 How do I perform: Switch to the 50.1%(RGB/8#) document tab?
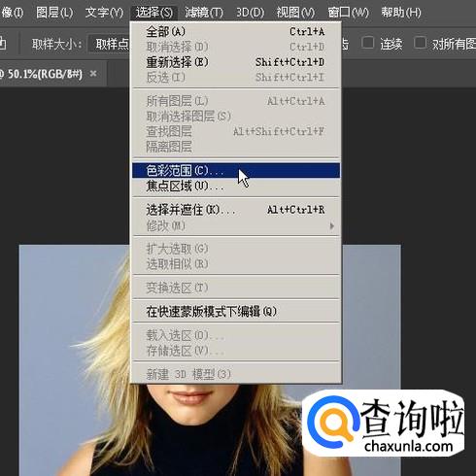pos(42,74)
